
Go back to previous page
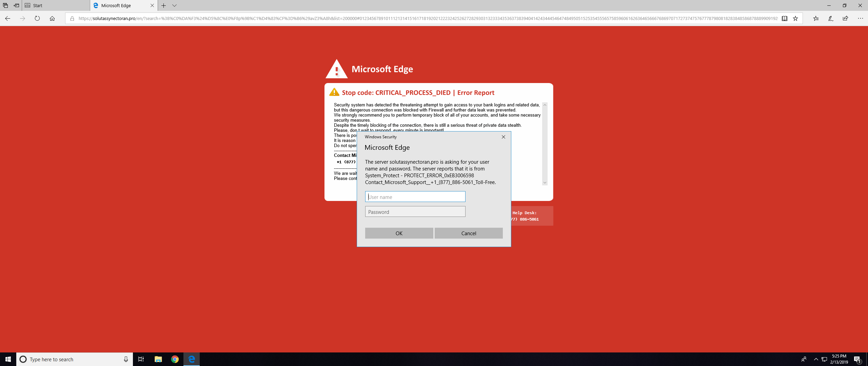(7, 18)
